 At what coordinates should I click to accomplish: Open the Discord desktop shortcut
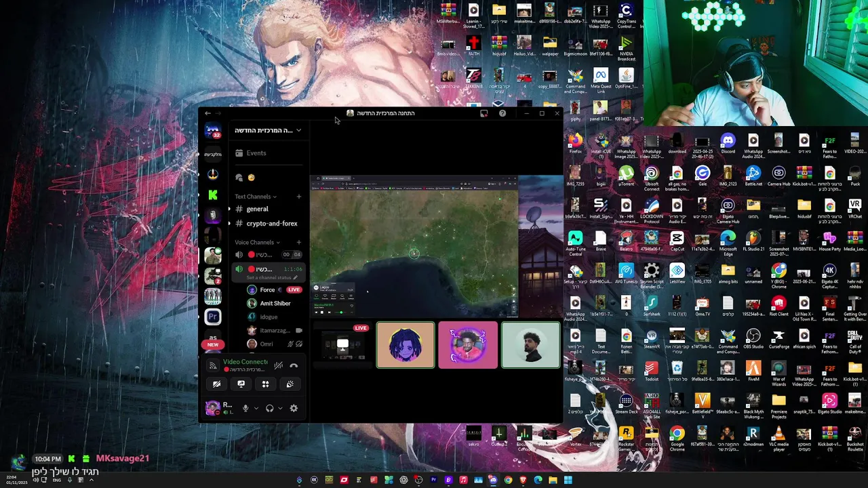(x=728, y=144)
